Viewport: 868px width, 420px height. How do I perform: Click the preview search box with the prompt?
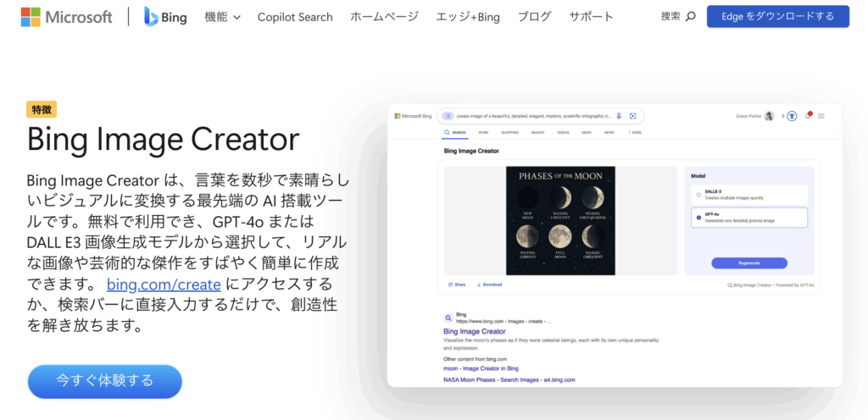pyautogui.click(x=541, y=116)
